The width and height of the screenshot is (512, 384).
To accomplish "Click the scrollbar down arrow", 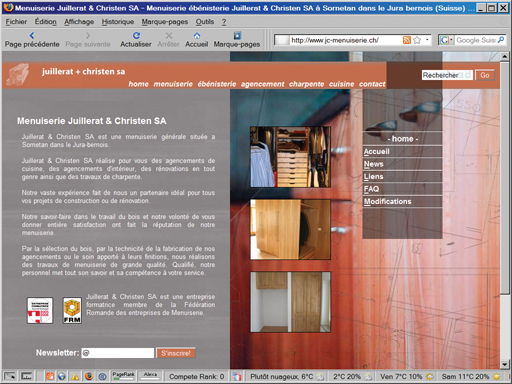I will click(x=505, y=364).
